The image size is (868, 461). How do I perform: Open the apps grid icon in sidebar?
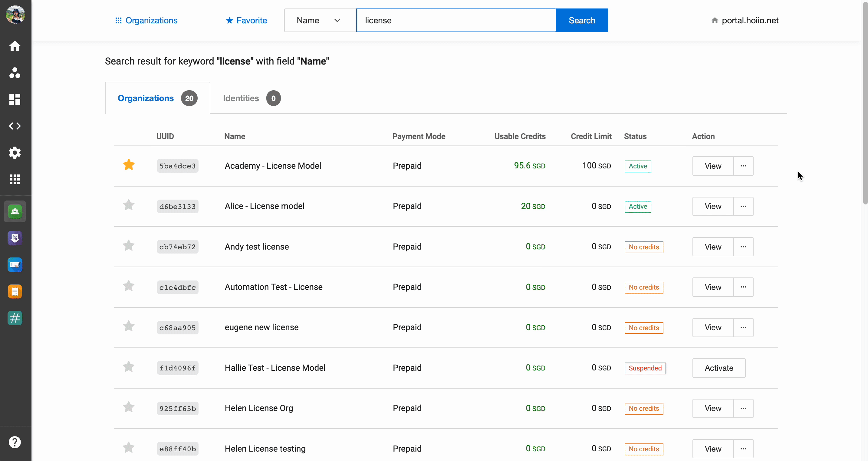point(15,179)
